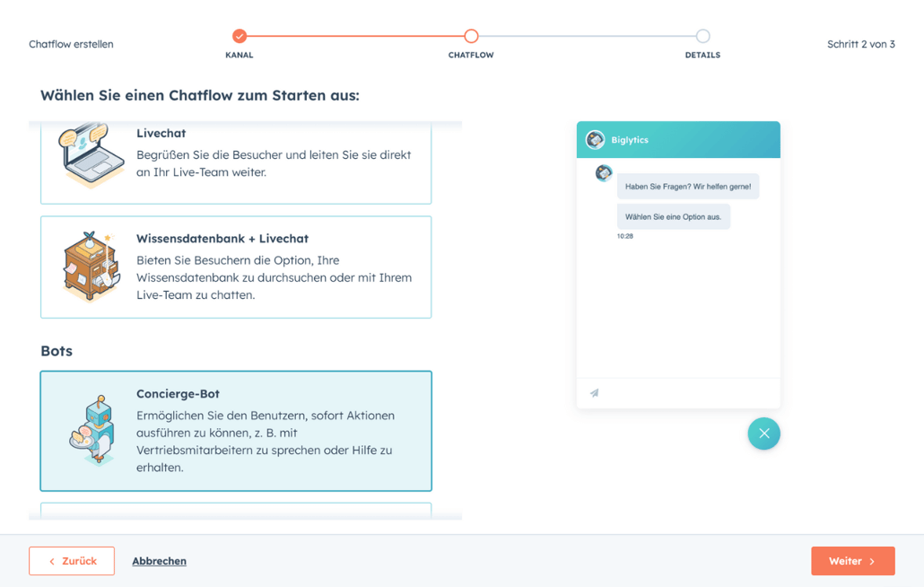Select the Concierge-Bot card

tap(236, 431)
